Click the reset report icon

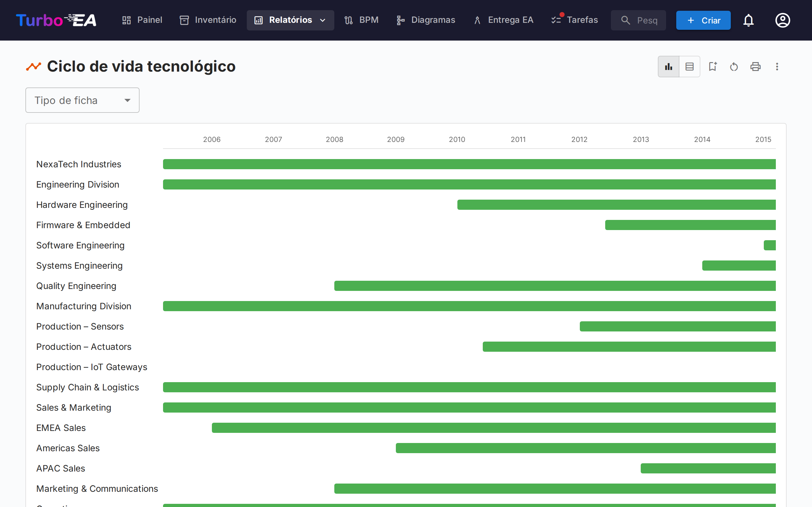[x=734, y=67]
